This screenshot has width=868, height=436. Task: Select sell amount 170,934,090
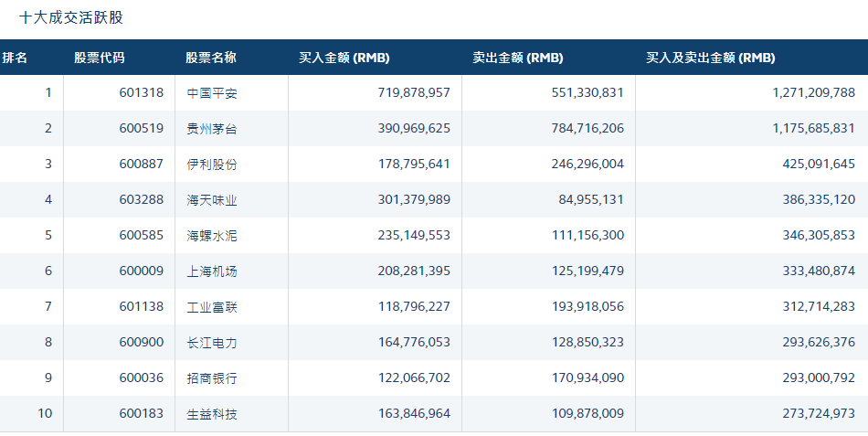(x=587, y=378)
